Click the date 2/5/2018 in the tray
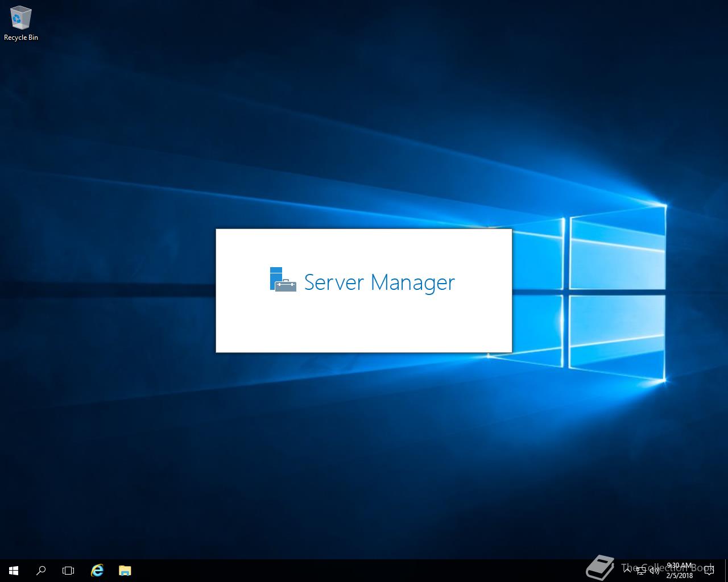Screen dimensions: 728x582 (680, 575)
